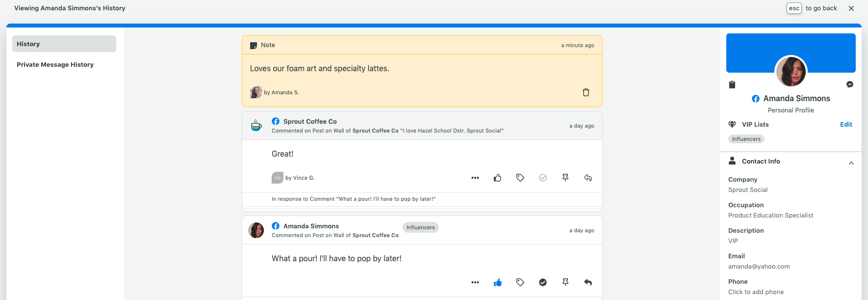Click the Facebook icon beside Amanda Simmons's profile name
Screen dimensions: 868x300
pyautogui.click(x=756, y=99)
